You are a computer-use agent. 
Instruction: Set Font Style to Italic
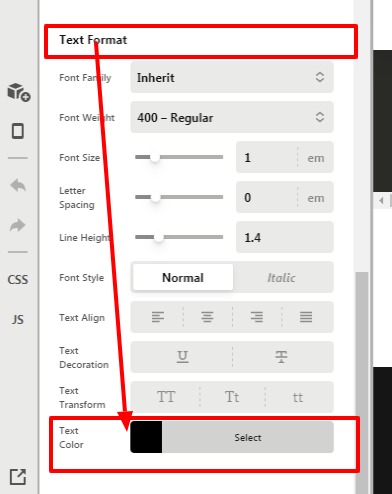coord(281,277)
